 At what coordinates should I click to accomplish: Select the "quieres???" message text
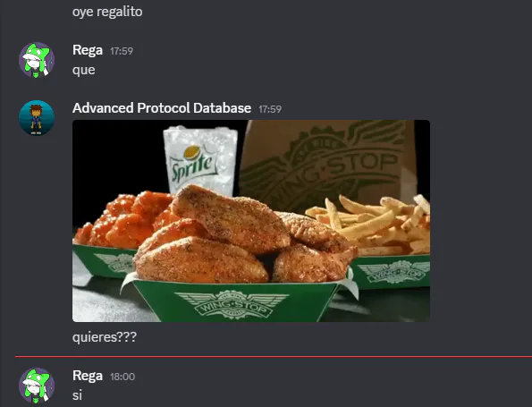pos(105,337)
